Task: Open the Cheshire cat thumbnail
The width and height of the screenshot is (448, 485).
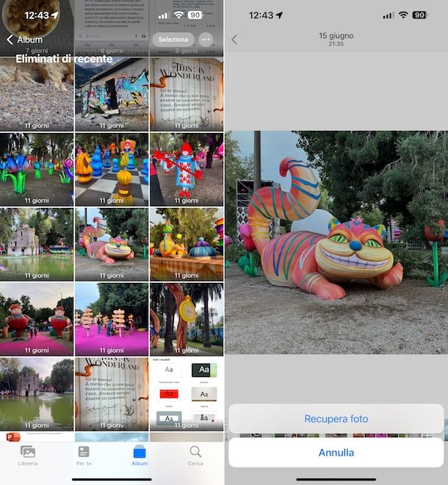Action: (112, 245)
